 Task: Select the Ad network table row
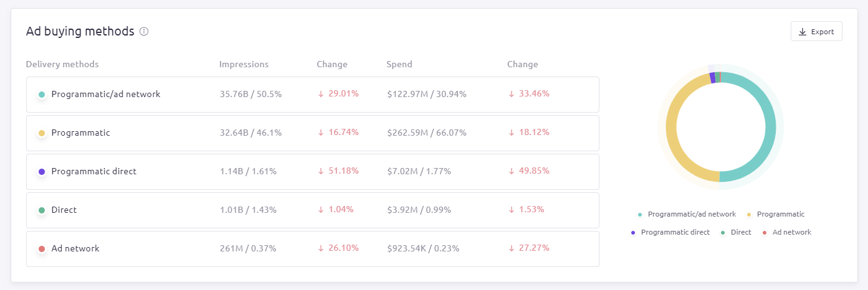click(x=312, y=249)
